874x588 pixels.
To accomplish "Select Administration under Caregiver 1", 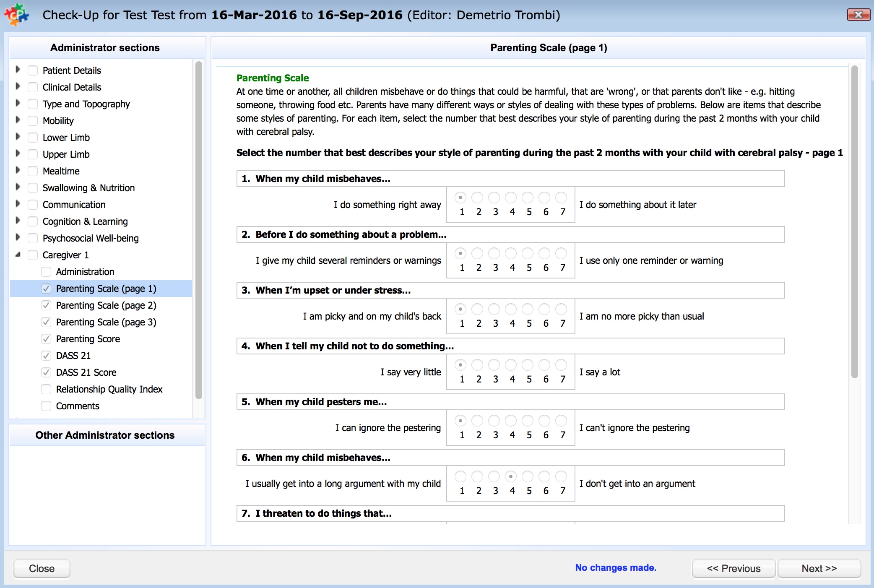I will click(85, 272).
